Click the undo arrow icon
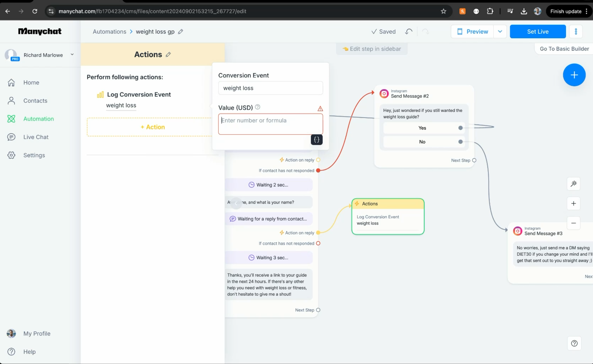This screenshot has height=364, width=593. (x=409, y=32)
